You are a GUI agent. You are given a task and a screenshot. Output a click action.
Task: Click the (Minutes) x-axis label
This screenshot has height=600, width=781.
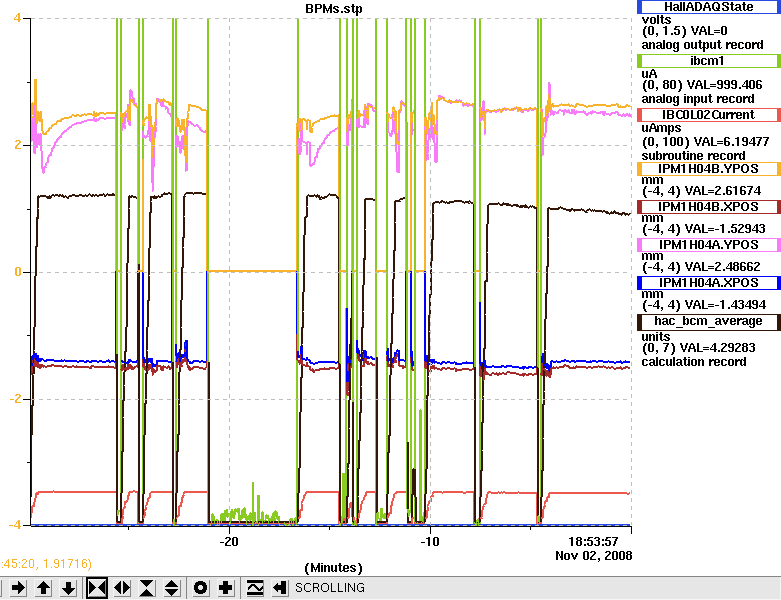coord(333,568)
